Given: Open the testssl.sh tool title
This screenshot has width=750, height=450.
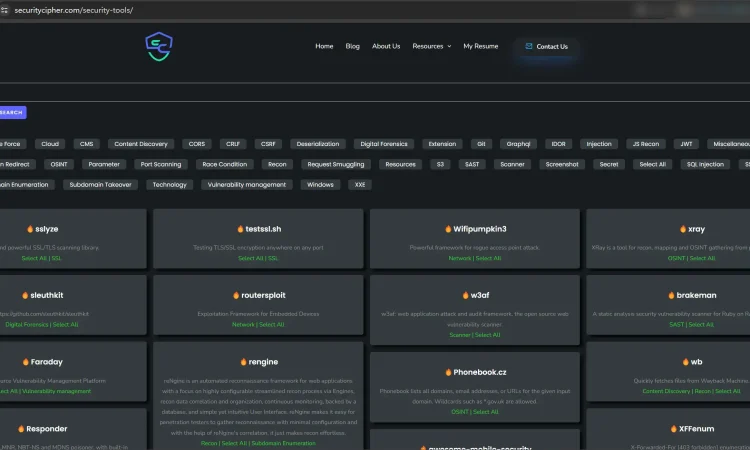Looking at the screenshot, I should pos(263,229).
